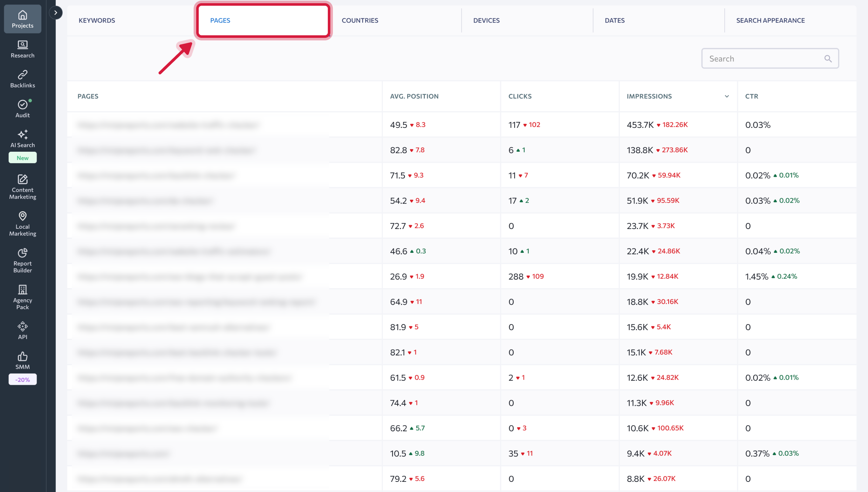Image resolution: width=868 pixels, height=492 pixels.
Task: Open the Countries tab
Action: pyautogui.click(x=360, y=20)
